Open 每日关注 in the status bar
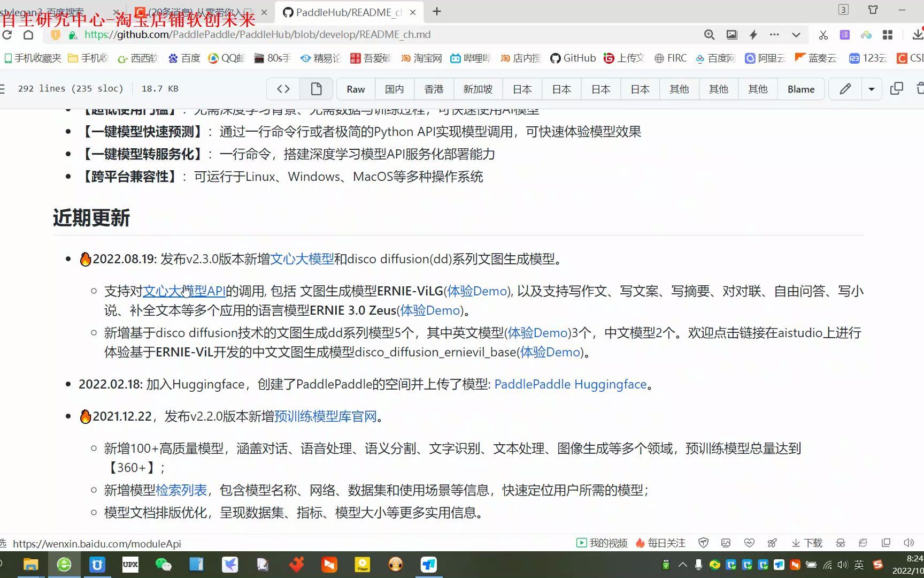The width and height of the screenshot is (924, 578). [660, 543]
